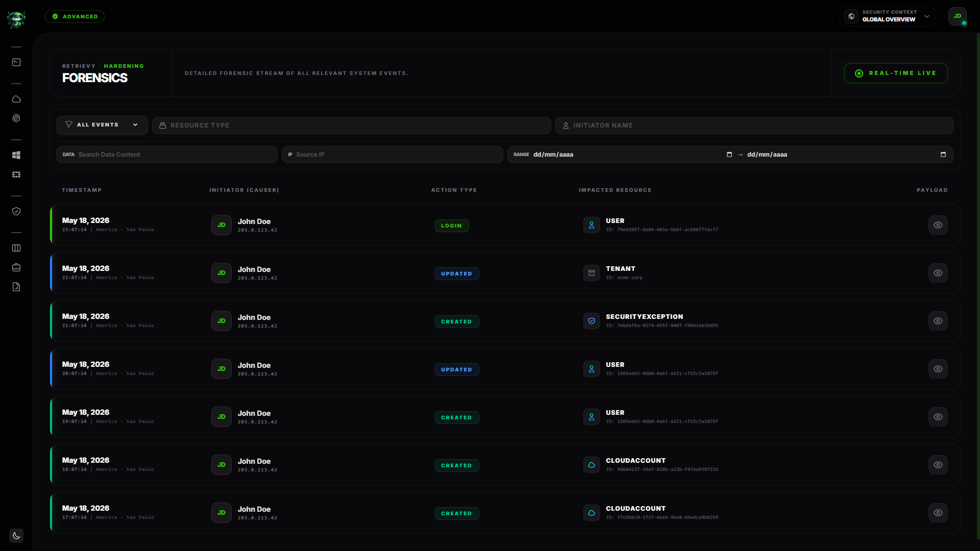View payload of the 18:07:14 CLOUDACCOUNT event
Image resolution: width=980 pixels, height=551 pixels.
[x=938, y=465]
